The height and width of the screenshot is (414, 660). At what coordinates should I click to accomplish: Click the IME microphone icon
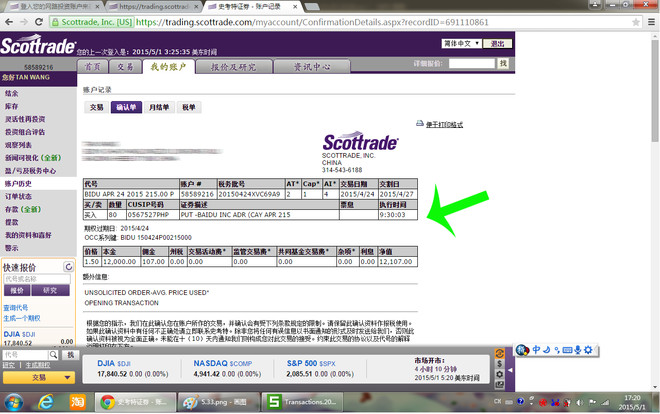tap(578, 350)
